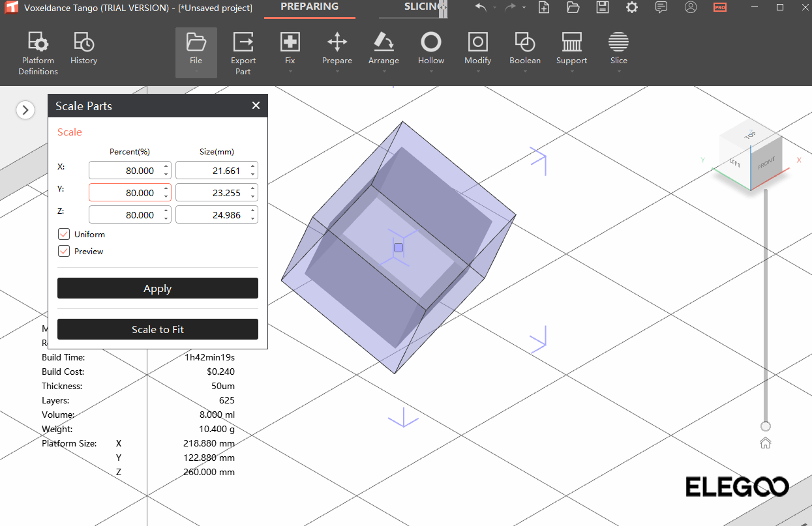Viewport: 812px width, 526px height.
Task: Toggle the Uniform scaling checkbox
Action: tap(64, 234)
